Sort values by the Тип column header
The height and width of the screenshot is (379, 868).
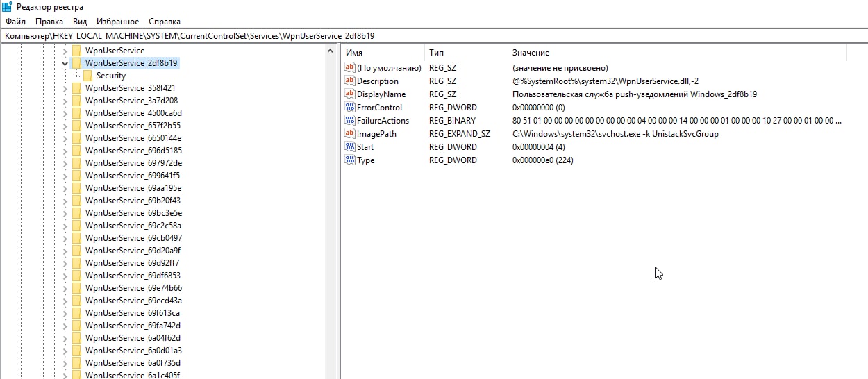point(466,53)
